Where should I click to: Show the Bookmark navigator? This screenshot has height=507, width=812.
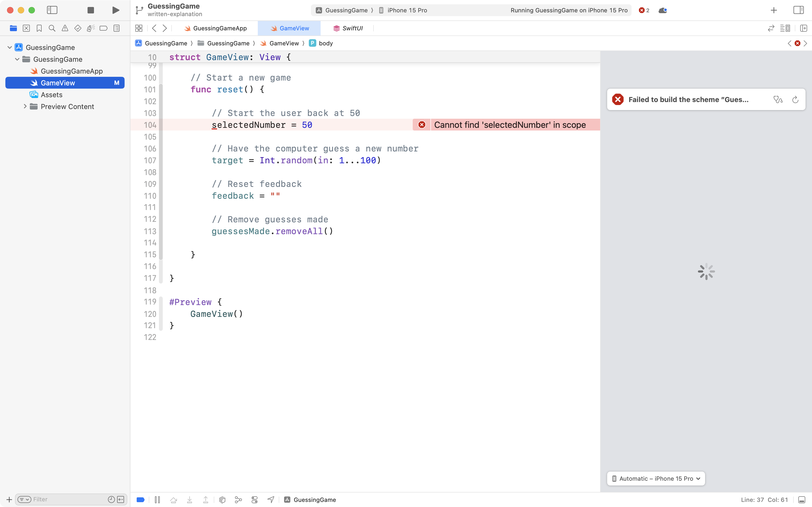click(x=39, y=28)
